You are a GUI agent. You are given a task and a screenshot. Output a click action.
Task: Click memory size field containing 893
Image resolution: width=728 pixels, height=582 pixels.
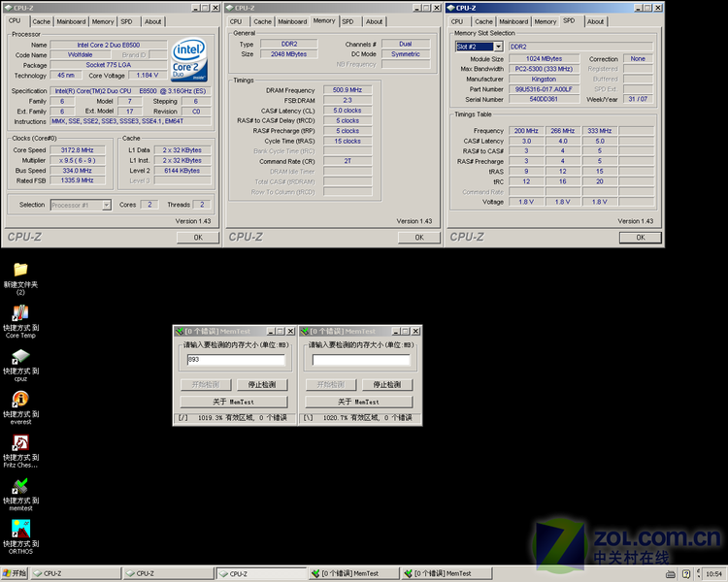click(236, 360)
